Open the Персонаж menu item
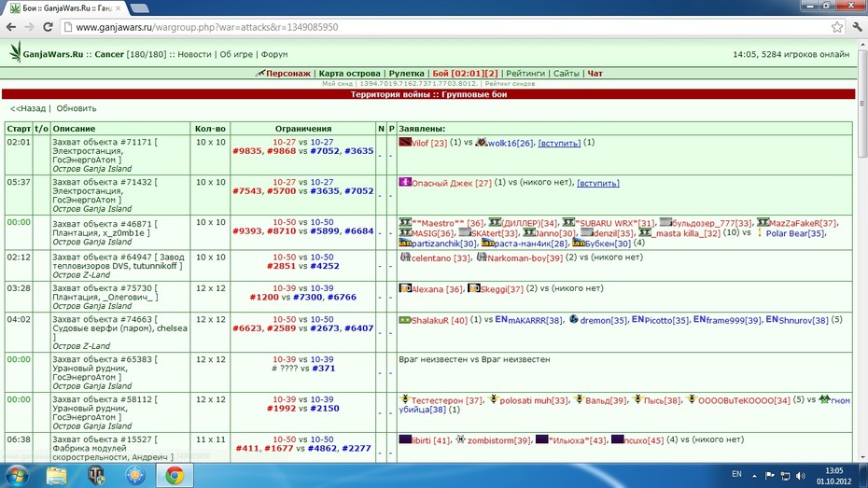This screenshot has width=868, height=488. pyautogui.click(x=287, y=73)
